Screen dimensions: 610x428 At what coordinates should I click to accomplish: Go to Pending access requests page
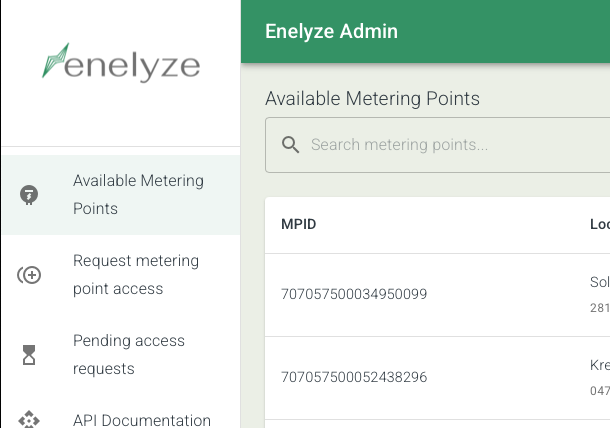(x=121, y=355)
